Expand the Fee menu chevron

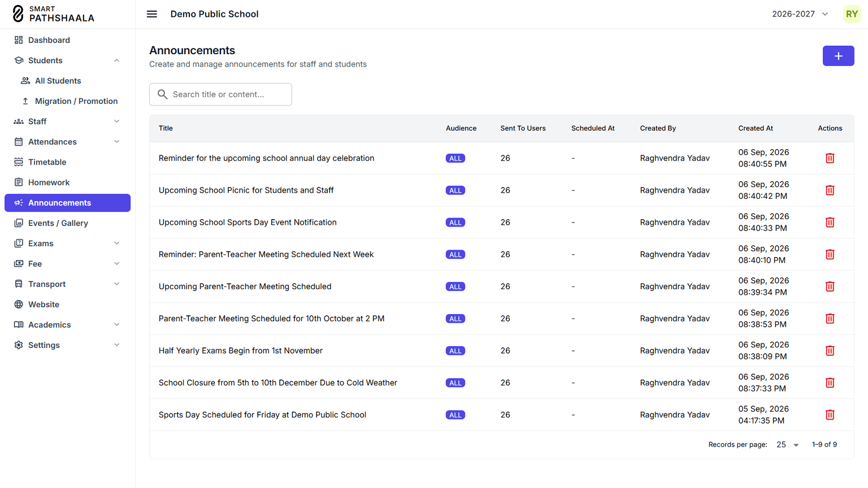point(117,264)
